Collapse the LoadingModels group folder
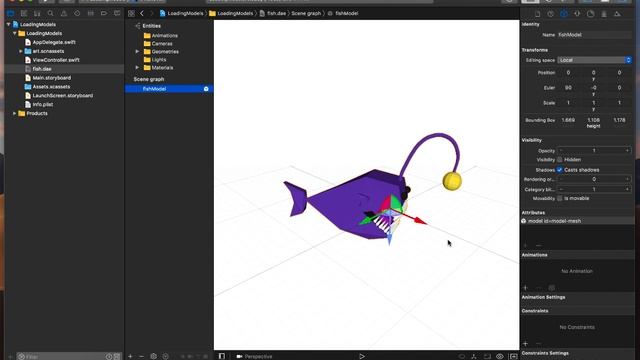Screen dimensions: 640x360 coord(15,33)
